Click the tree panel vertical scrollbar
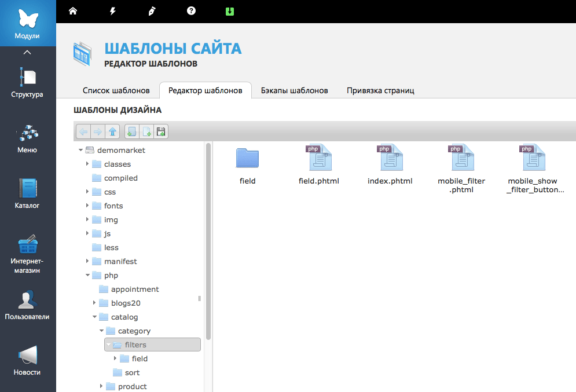Viewport: 576px width, 392px height. tap(208, 241)
